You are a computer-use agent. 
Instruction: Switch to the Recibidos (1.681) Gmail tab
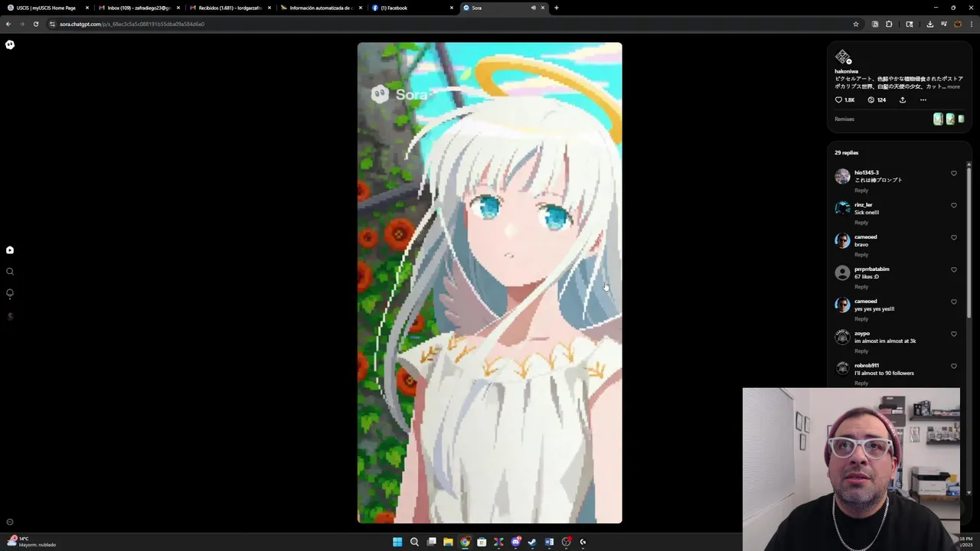[229, 8]
